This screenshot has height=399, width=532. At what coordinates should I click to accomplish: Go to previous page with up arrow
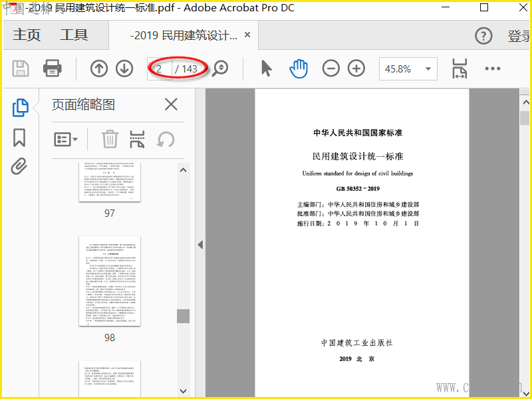[98, 68]
